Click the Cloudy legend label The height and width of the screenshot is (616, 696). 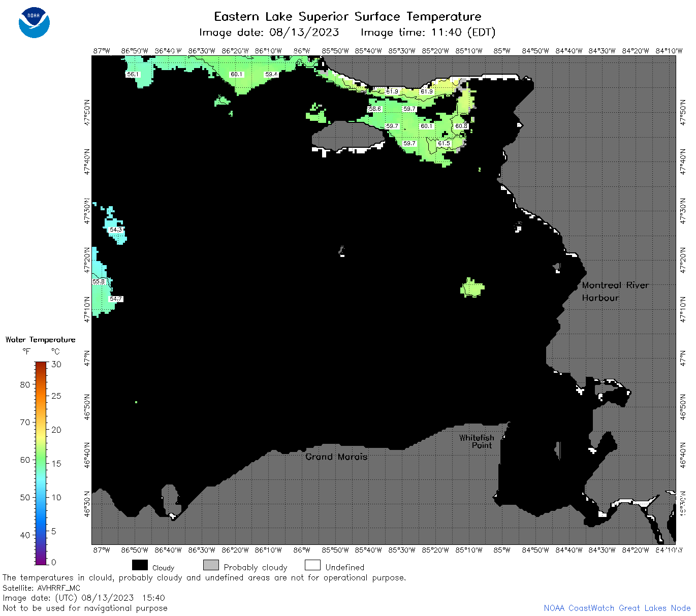(163, 568)
